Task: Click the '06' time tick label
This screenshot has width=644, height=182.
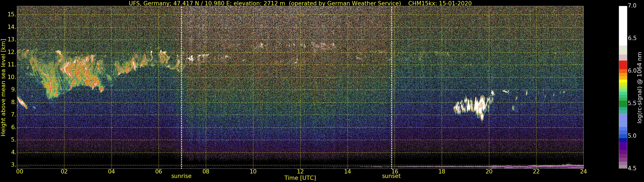Action: [159, 172]
